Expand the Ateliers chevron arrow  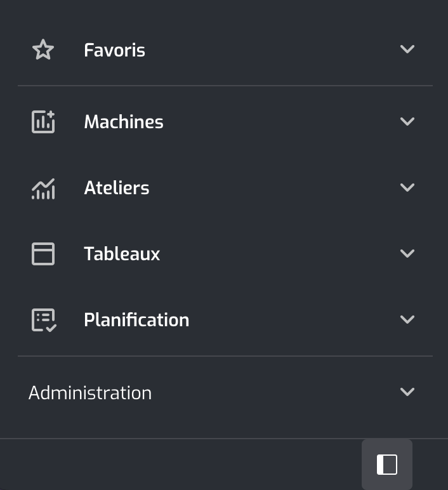(407, 187)
